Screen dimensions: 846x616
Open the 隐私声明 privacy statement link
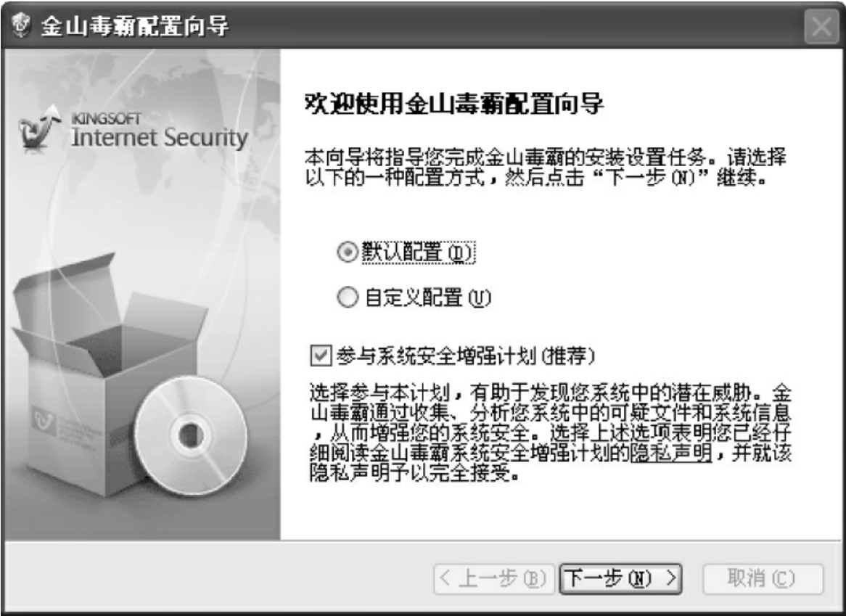point(670,453)
